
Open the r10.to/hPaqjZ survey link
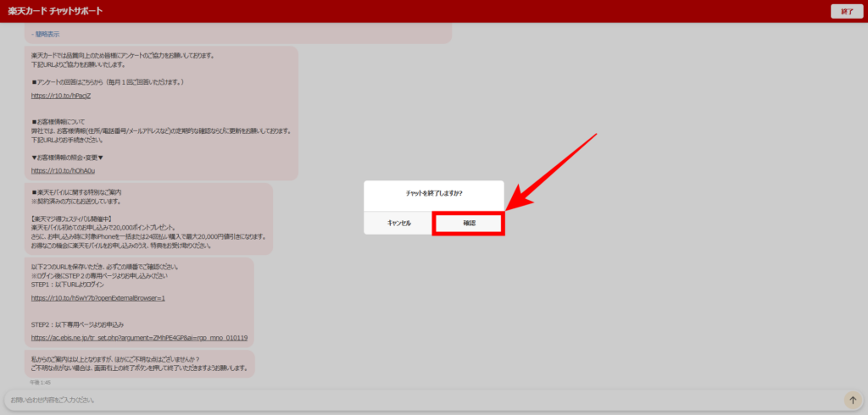(60, 96)
